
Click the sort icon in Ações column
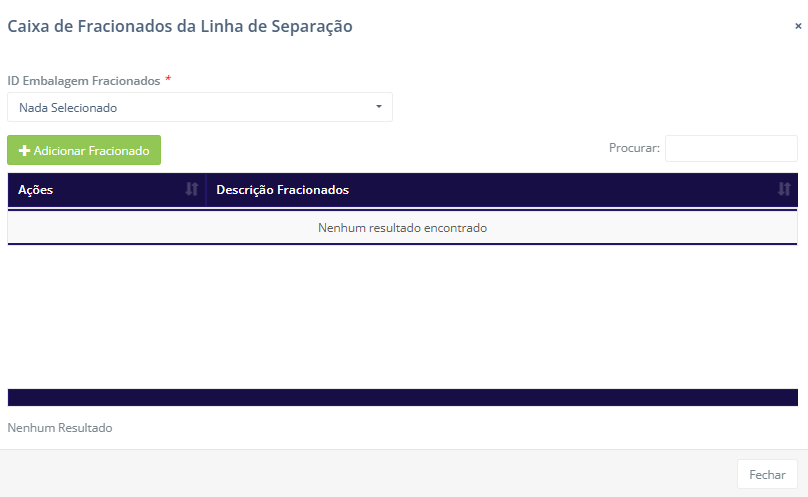[191, 190]
